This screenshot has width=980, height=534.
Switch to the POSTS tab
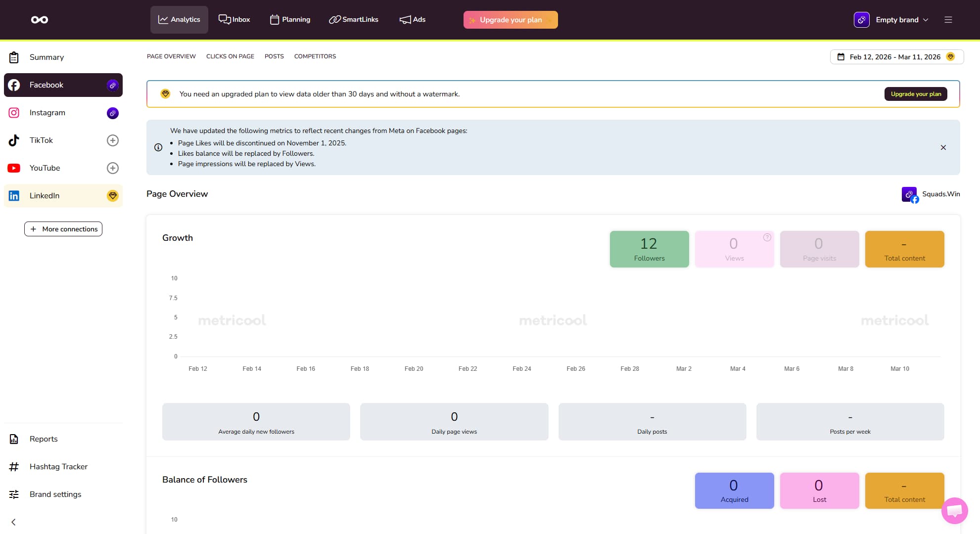click(x=274, y=56)
